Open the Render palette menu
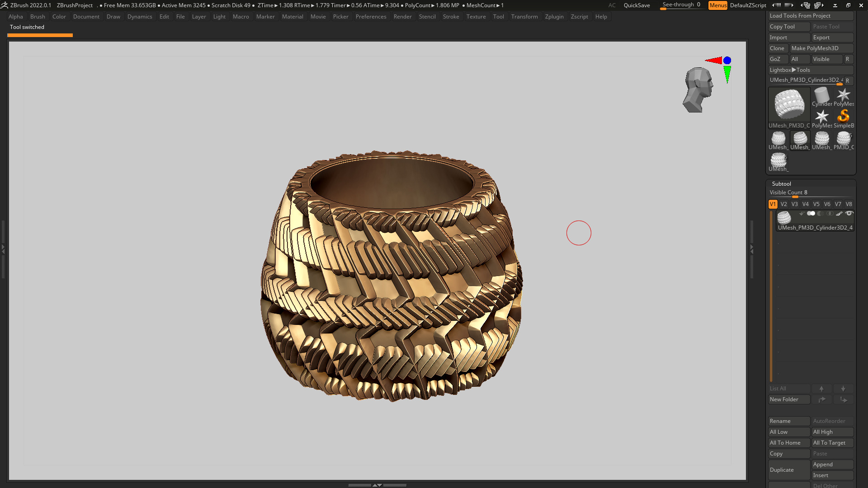This screenshot has height=488, width=868. (402, 17)
